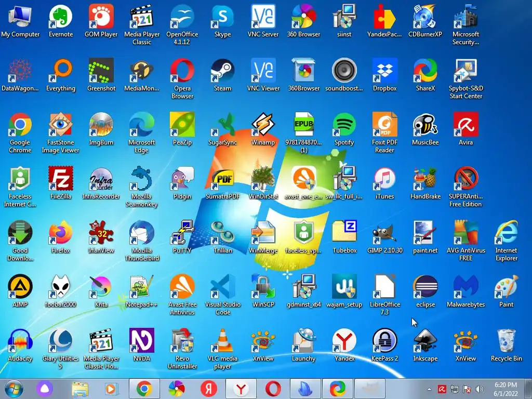Open Steam from the desktop

[222, 75]
